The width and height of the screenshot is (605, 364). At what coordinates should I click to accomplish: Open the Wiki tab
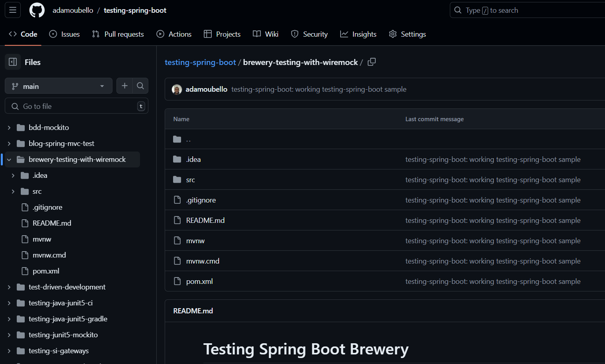point(266,34)
